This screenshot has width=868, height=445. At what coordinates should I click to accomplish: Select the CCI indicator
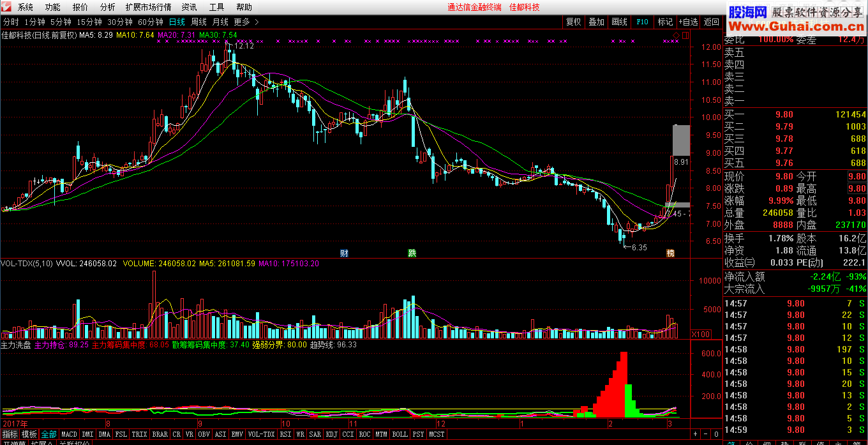tap(348, 434)
